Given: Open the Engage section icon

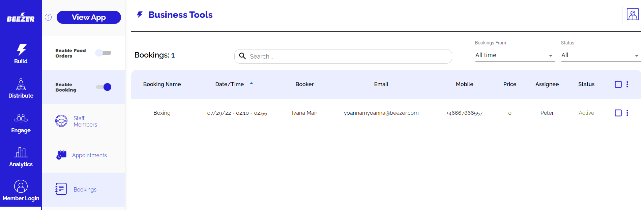Looking at the screenshot, I should click(x=21, y=118).
